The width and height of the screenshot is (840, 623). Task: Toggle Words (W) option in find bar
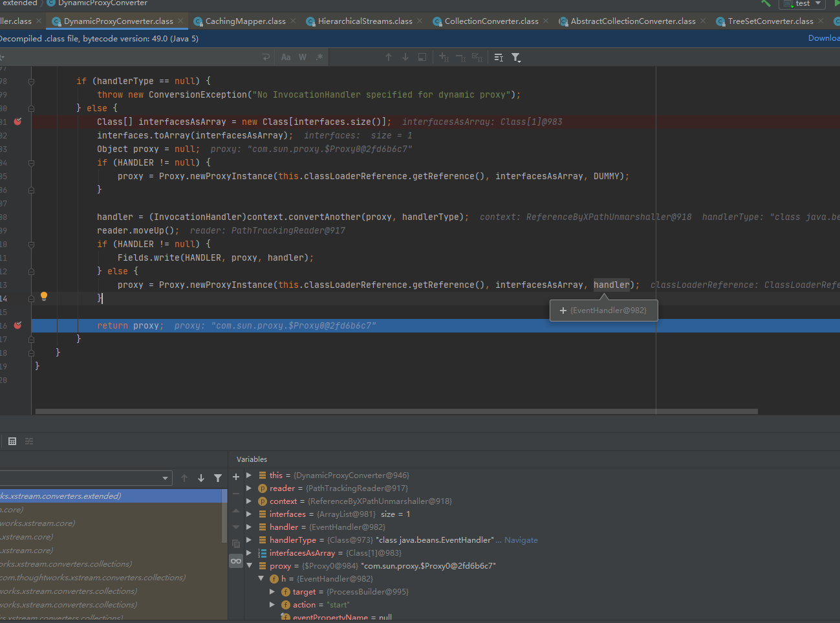pyautogui.click(x=303, y=58)
